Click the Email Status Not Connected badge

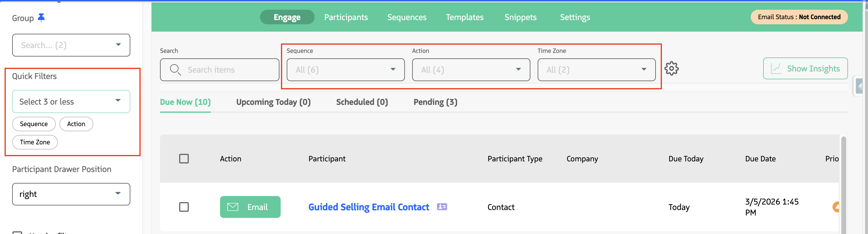(799, 17)
